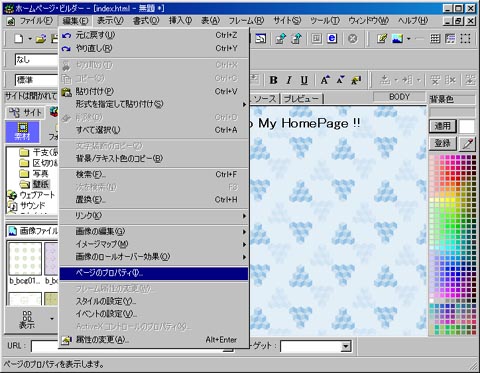Open the 表示 menu in menu bar
Image resolution: width=480 pixels, height=373 pixels.
pyautogui.click(x=110, y=21)
